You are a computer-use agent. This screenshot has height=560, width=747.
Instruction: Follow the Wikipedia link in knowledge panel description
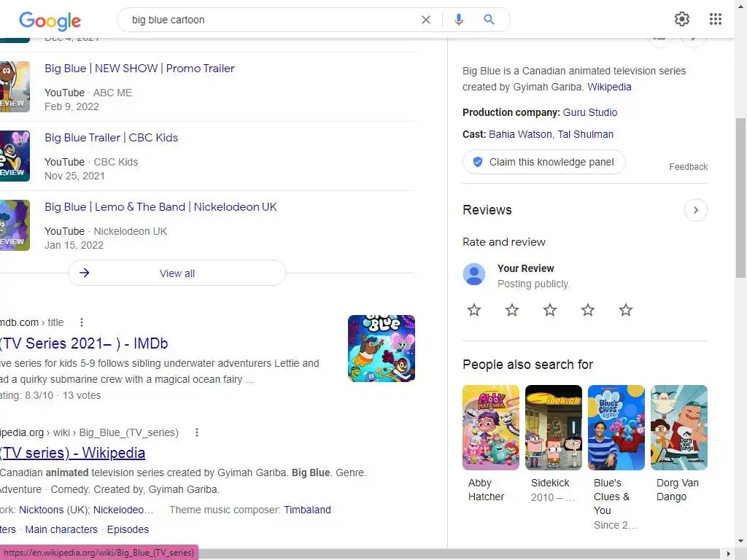pos(609,87)
